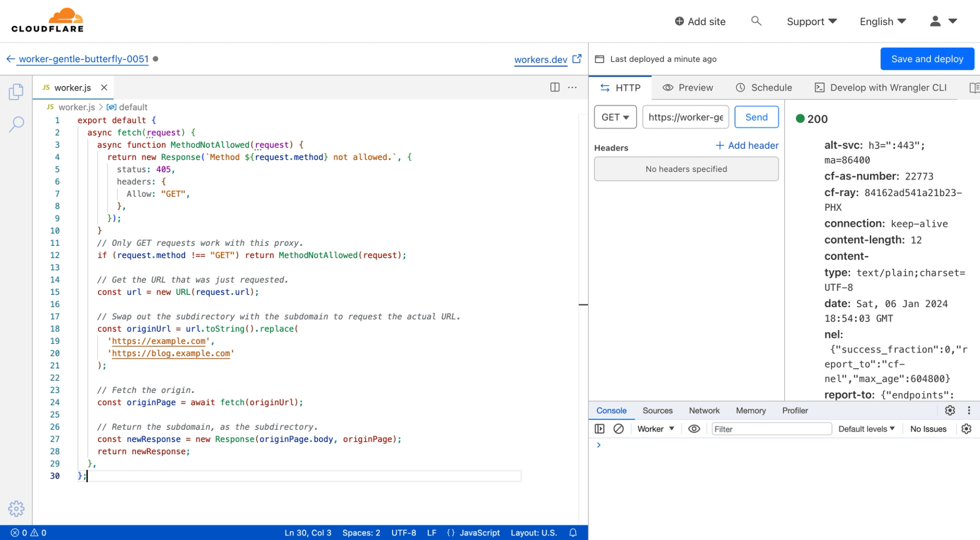Open the GET method dropdown
The image size is (980, 540).
(615, 117)
